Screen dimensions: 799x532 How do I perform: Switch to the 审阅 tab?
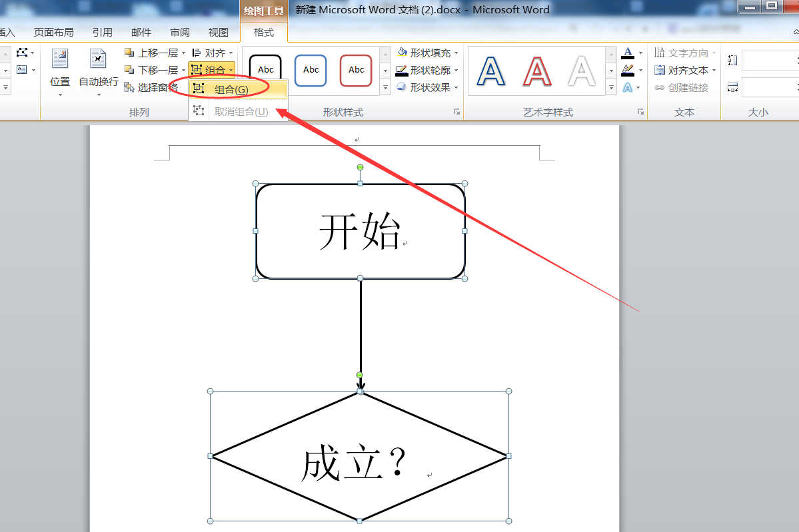click(180, 32)
